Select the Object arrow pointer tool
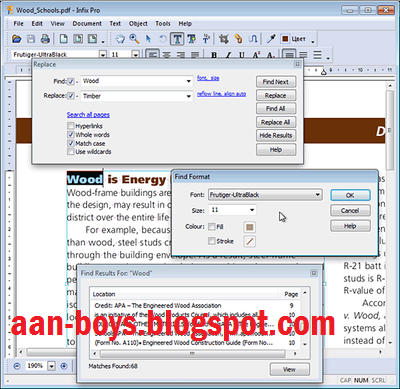The width and height of the screenshot is (400, 389). [148, 39]
